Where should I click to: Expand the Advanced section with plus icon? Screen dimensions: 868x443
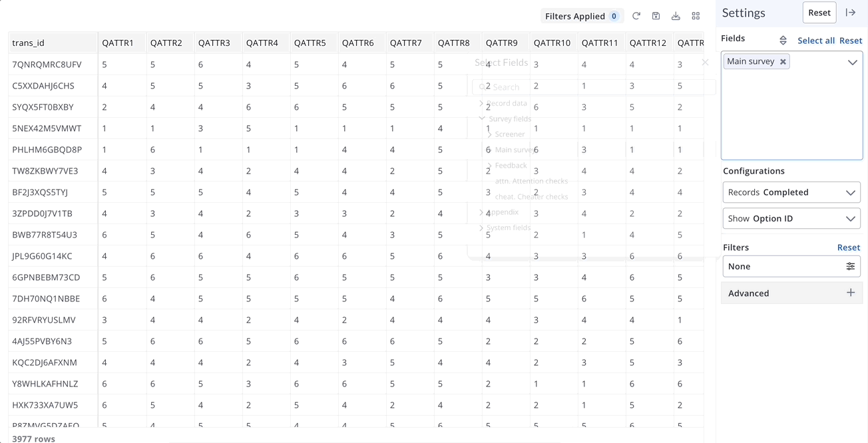(850, 293)
